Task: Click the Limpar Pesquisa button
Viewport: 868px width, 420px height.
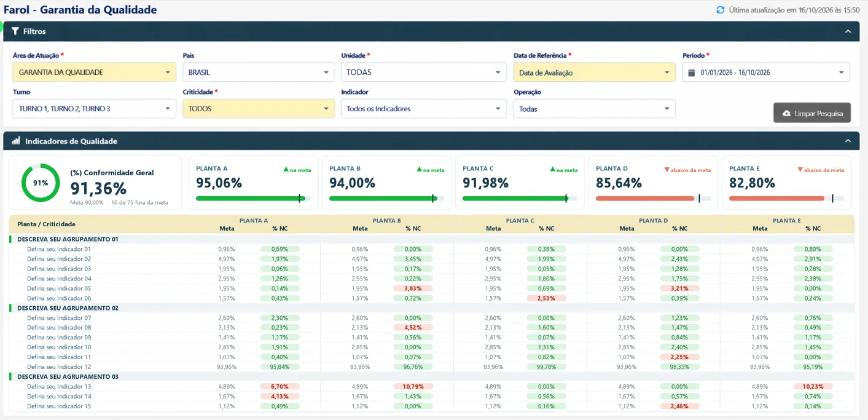Action: coord(812,113)
